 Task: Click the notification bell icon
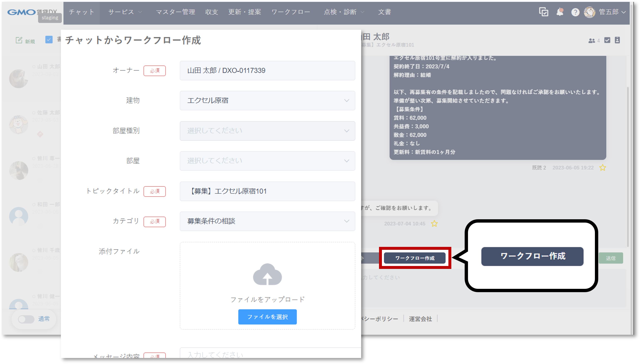coord(560,12)
